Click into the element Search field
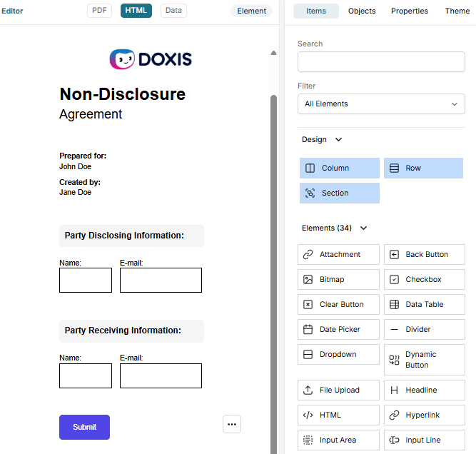The image size is (476, 454). [381, 61]
